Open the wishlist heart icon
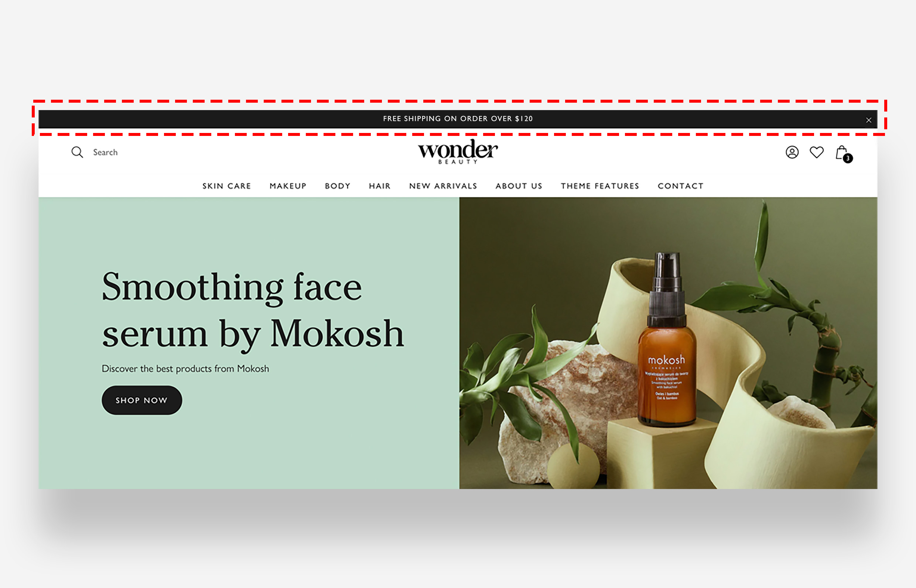 click(x=816, y=152)
